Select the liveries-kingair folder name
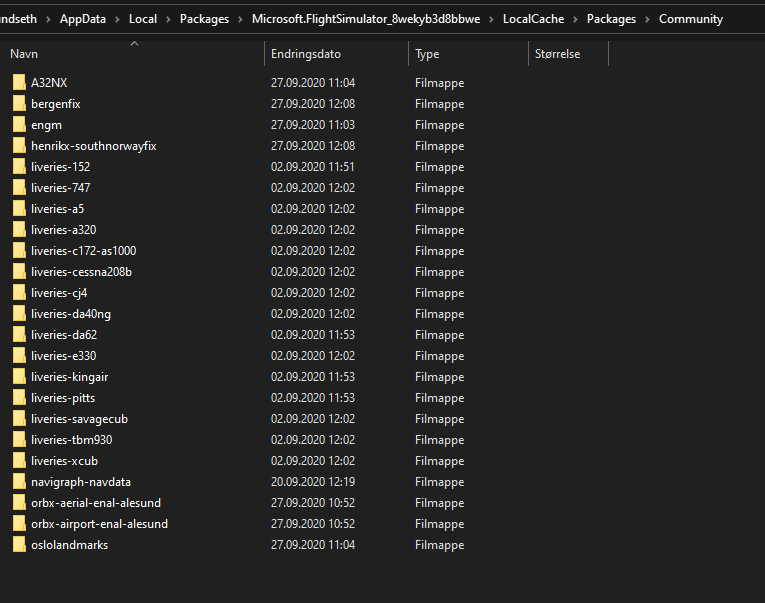The height and width of the screenshot is (603, 765). click(x=69, y=377)
